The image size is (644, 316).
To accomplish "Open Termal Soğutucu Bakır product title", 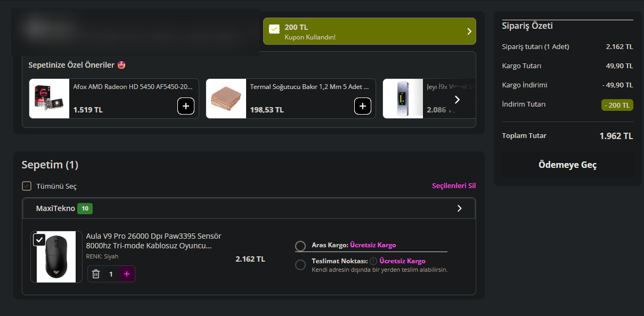I will pos(309,86).
